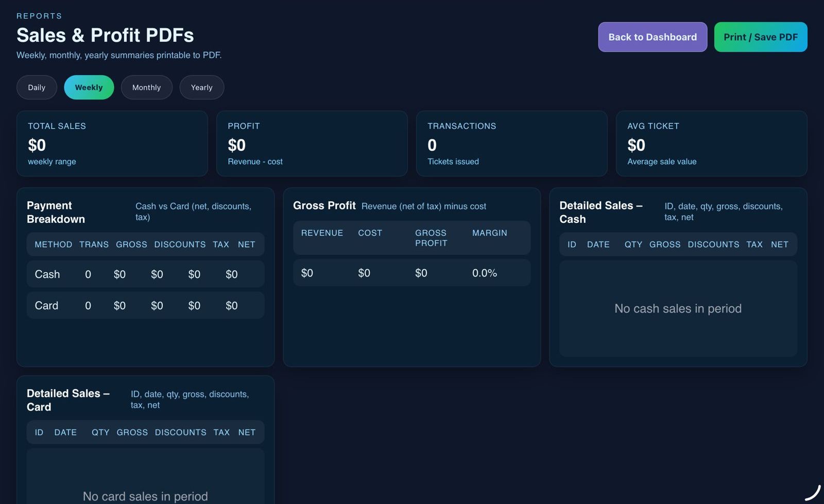Click QTY header in Detailed Sales Cash table

(633, 245)
